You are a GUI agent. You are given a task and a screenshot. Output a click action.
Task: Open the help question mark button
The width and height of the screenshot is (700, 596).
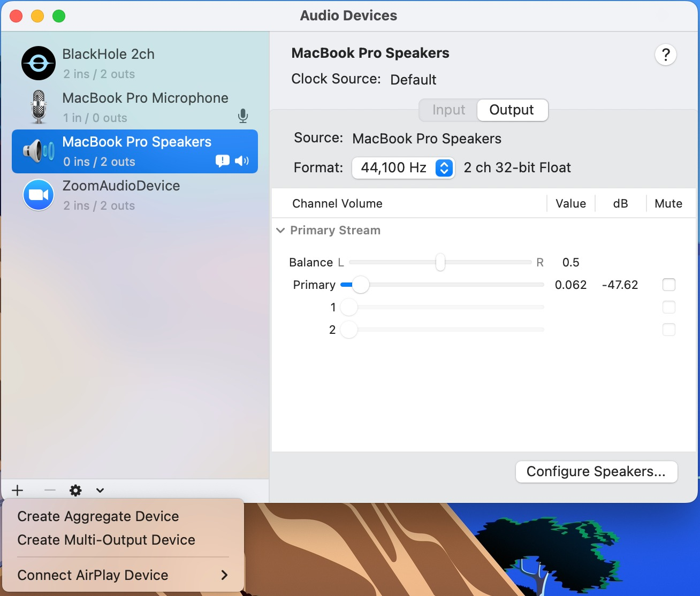[x=666, y=55]
